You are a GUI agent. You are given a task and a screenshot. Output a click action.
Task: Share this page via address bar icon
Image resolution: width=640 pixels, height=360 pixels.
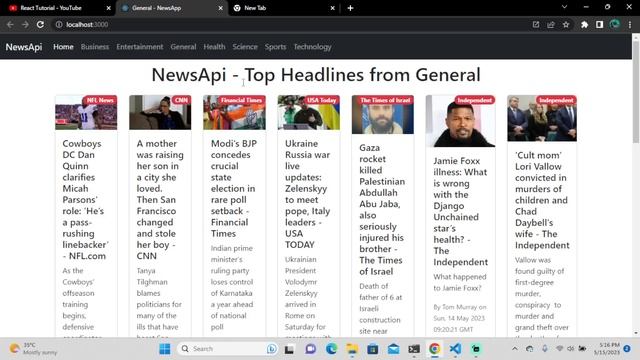(x=551, y=24)
